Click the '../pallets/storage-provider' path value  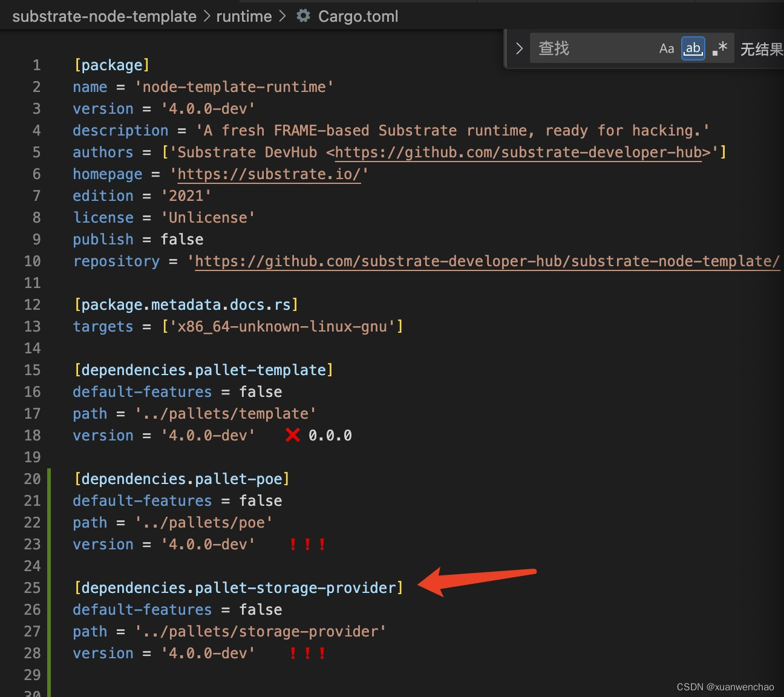(x=261, y=632)
